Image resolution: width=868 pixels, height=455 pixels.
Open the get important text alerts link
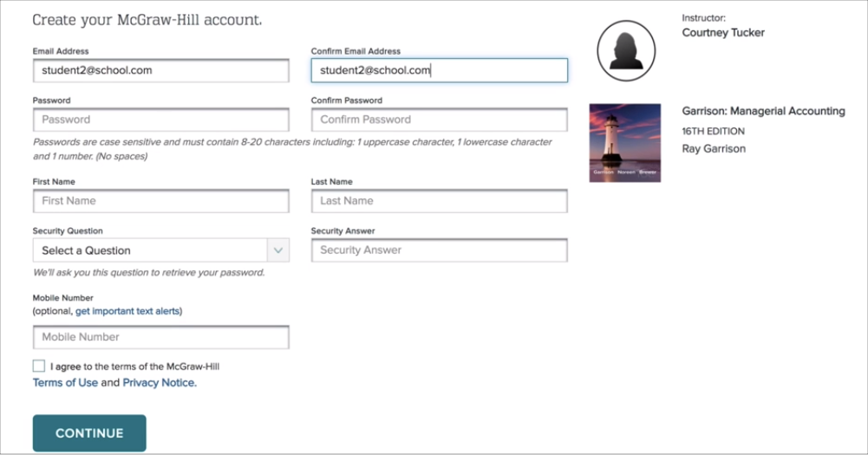(127, 311)
